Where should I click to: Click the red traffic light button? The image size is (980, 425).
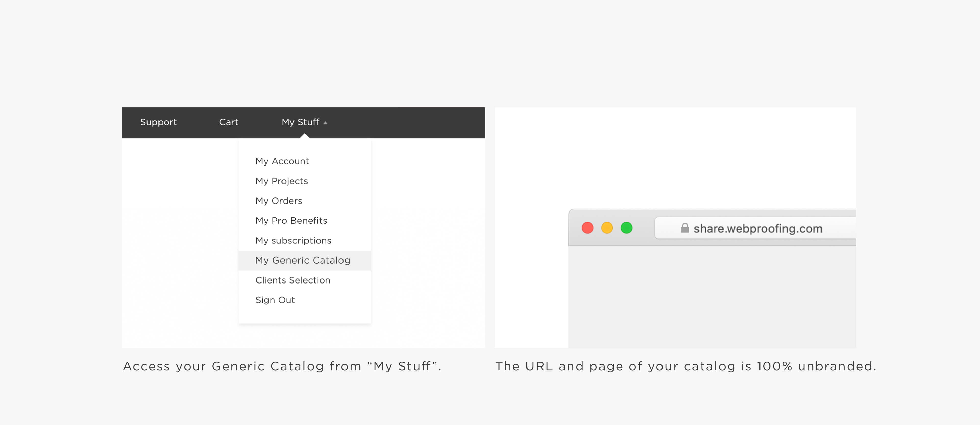pos(587,228)
